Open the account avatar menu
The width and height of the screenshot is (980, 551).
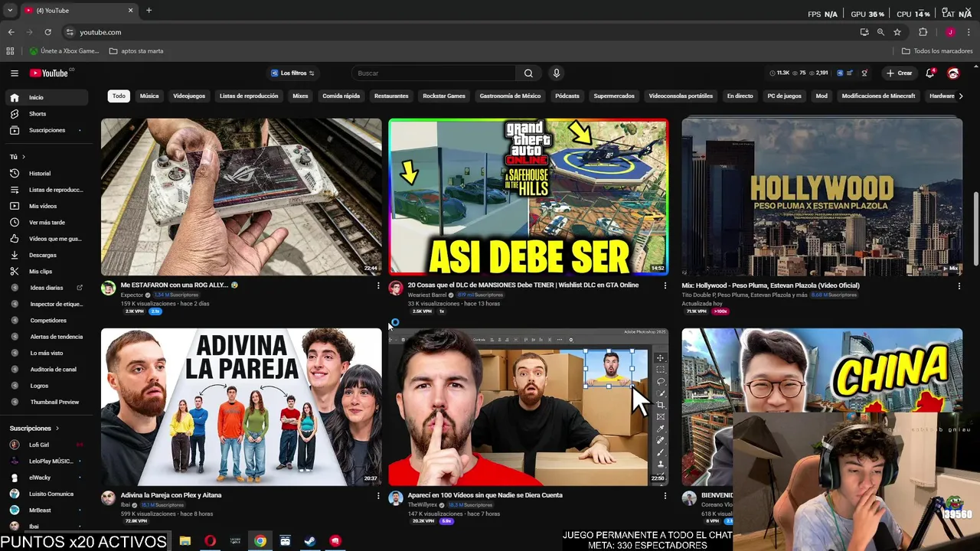(x=953, y=73)
